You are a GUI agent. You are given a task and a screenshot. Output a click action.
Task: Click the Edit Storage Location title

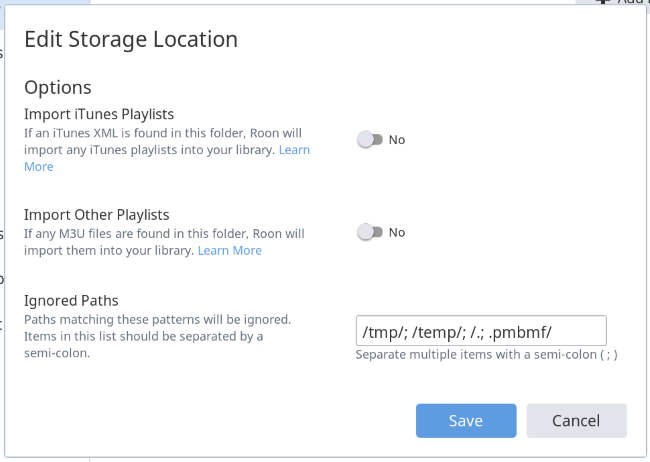click(131, 39)
